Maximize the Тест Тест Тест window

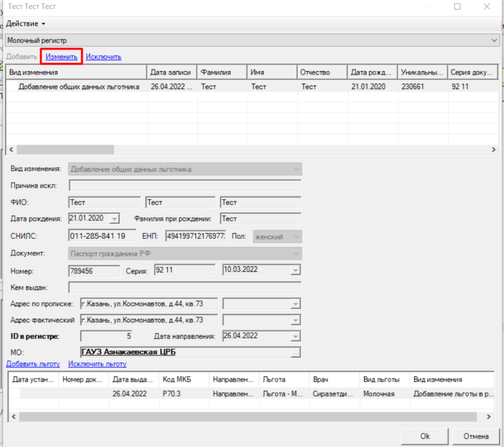click(x=457, y=7)
